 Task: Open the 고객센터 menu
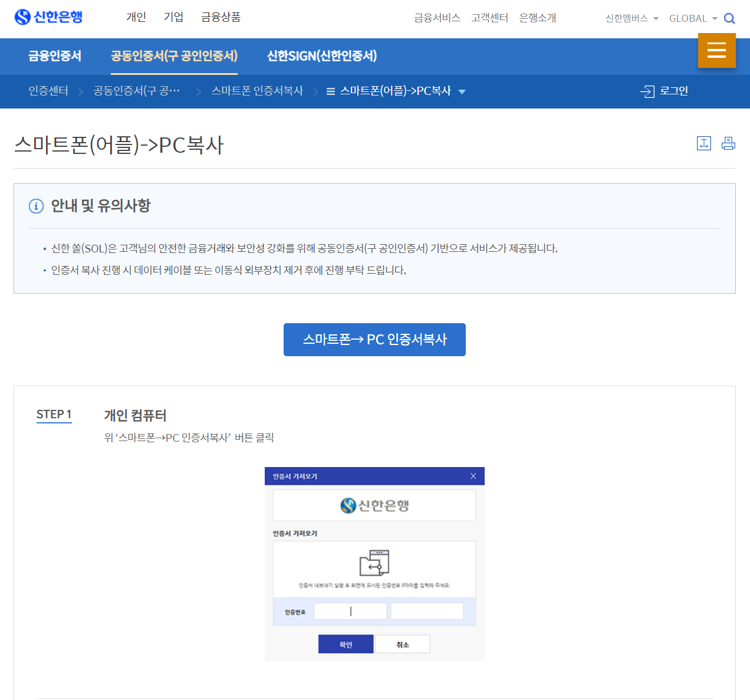[x=489, y=18]
